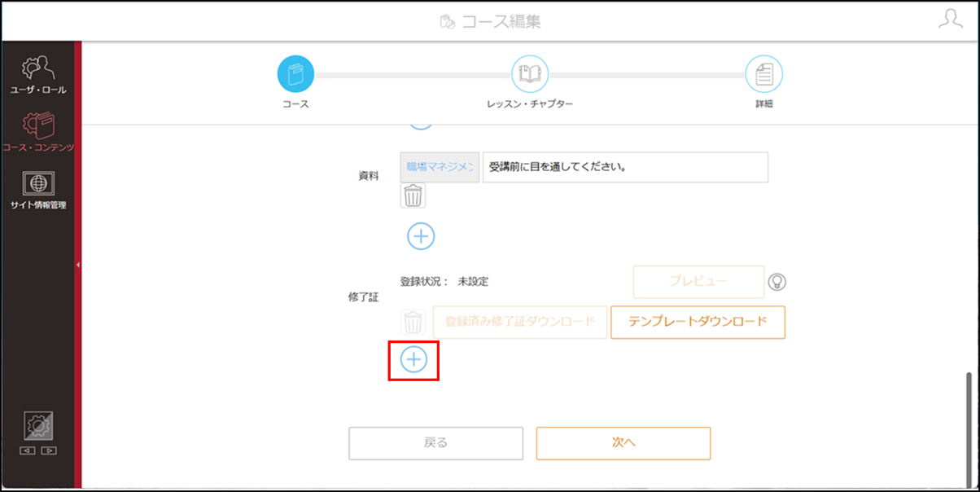Open the コース・コンテンツ sidebar section
This screenshot has width=980, height=492.
38,133
